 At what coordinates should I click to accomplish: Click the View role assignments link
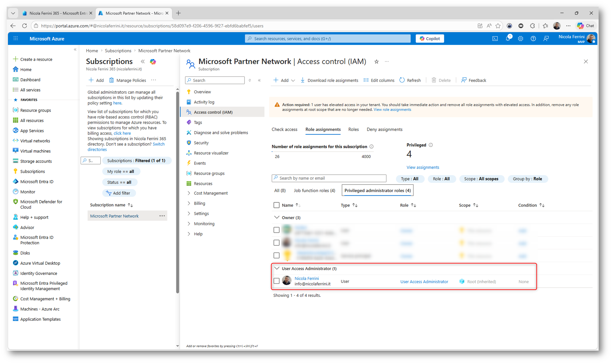392,110
